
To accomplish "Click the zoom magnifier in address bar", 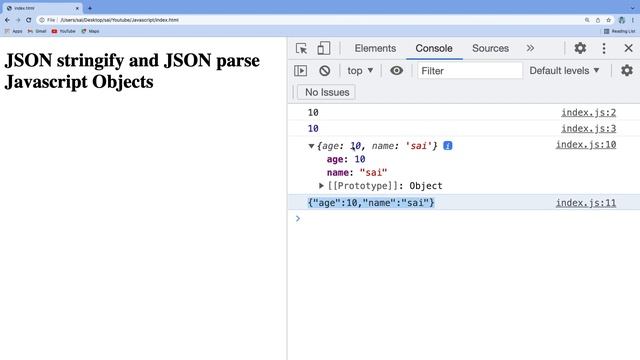I will pos(587,20).
